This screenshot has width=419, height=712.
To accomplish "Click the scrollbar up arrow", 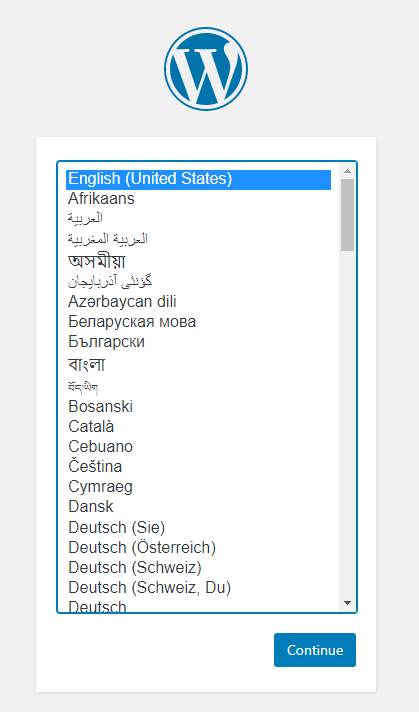I will tap(348, 171).
